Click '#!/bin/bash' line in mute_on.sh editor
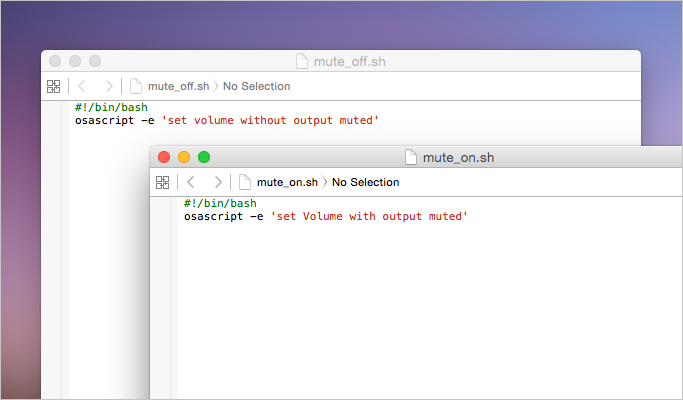 pos(220,203)
